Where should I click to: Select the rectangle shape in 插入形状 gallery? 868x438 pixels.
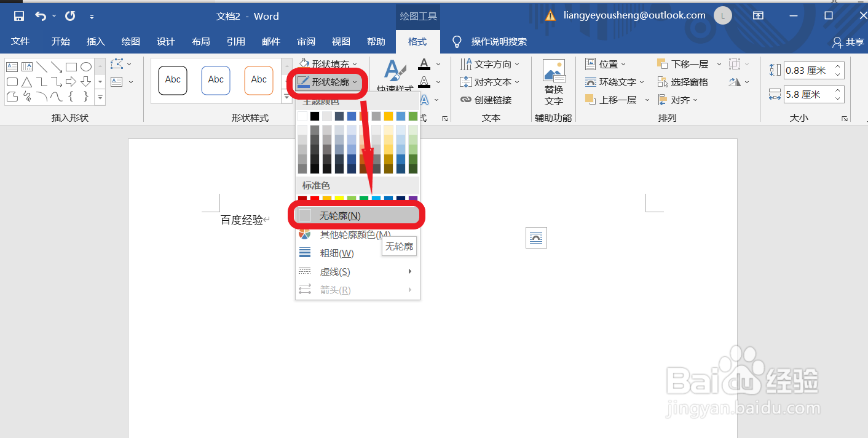(x=72, y=68)
